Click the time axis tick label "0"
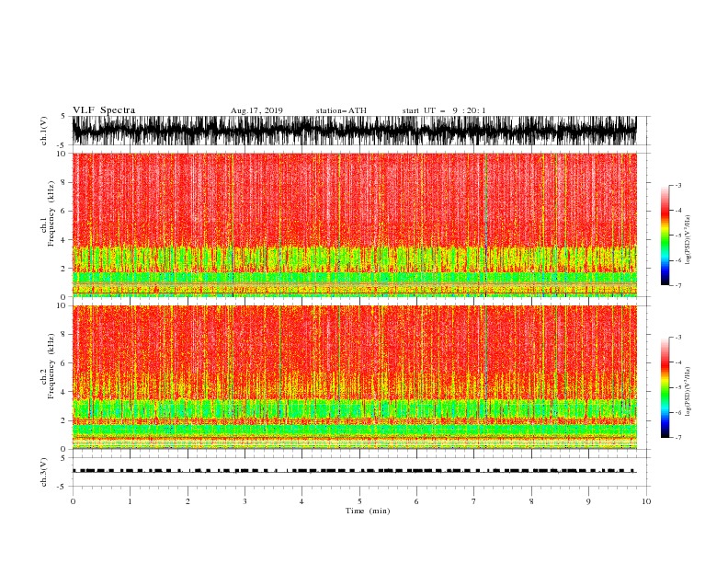The height and width of the screenshot is (563, 728). tap(73, 501)
